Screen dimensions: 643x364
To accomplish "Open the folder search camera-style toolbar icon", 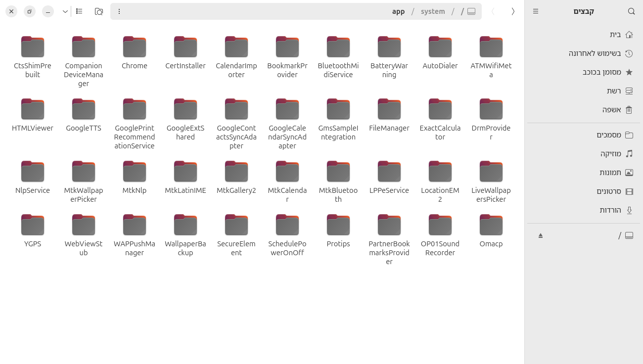I will pos(99,11).
